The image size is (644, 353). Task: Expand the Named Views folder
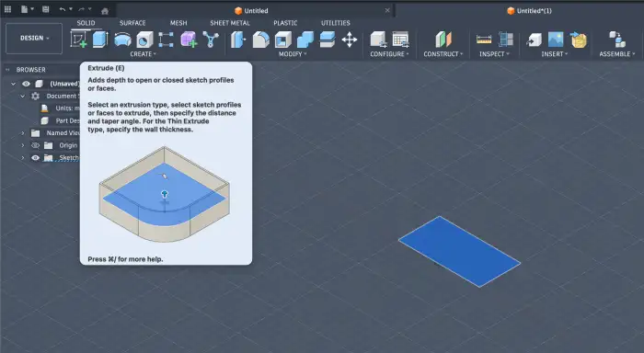pos(23,133)
